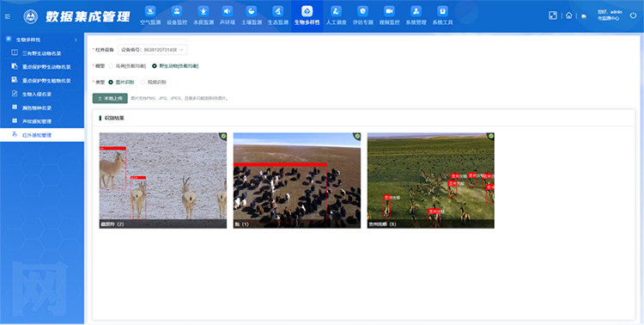Image resolution: width=644 pixels, height=325 pixels.
Task: Expand the 生物多样性 sidebar section chevron
Action: tap(76, 40)
